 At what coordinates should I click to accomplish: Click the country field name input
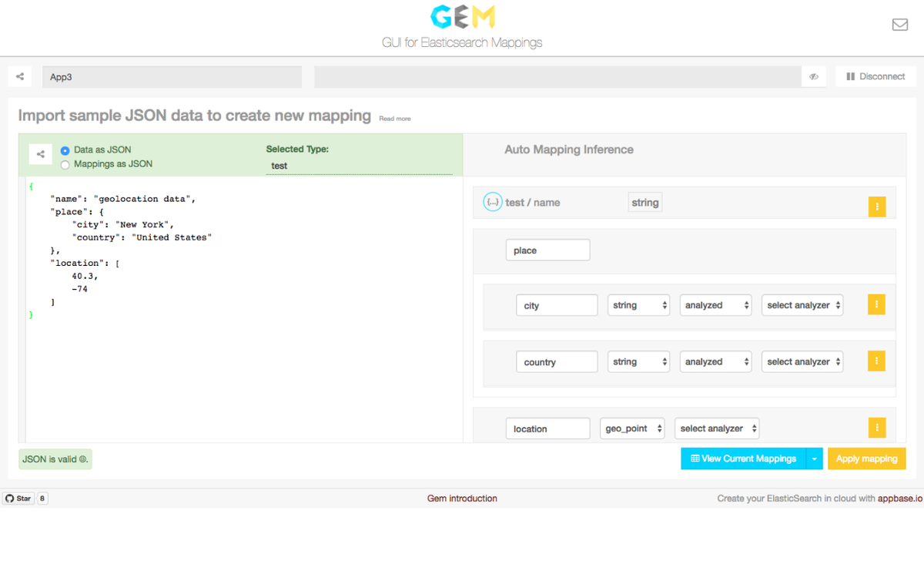point(557,361)
